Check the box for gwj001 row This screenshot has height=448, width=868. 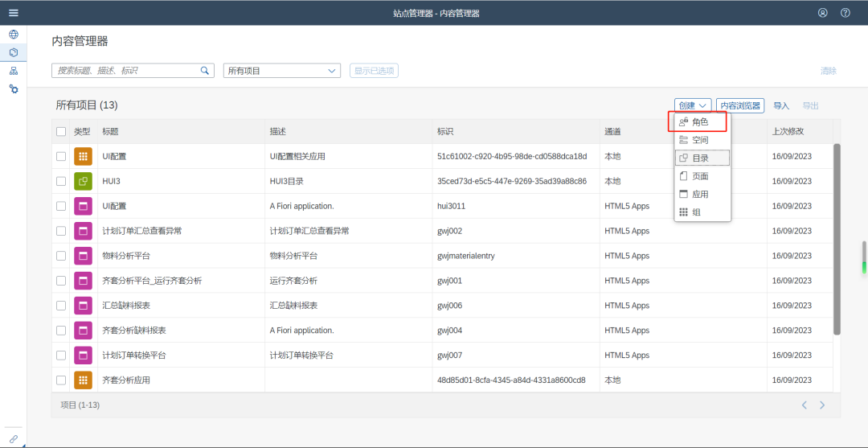click(61, 281)
